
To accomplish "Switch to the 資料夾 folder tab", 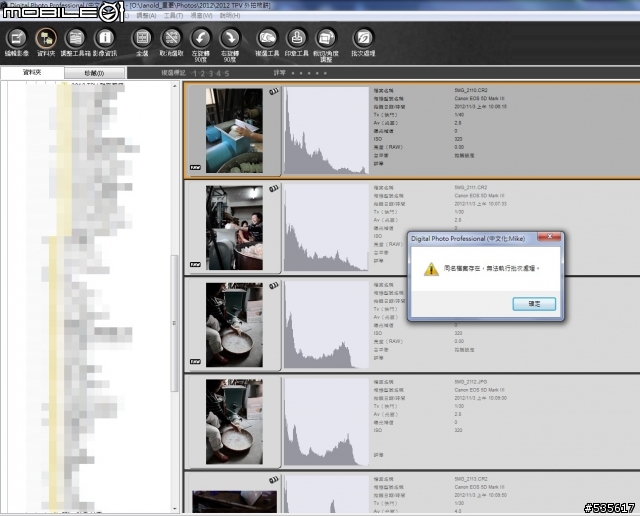I will (x=32, y=73).
